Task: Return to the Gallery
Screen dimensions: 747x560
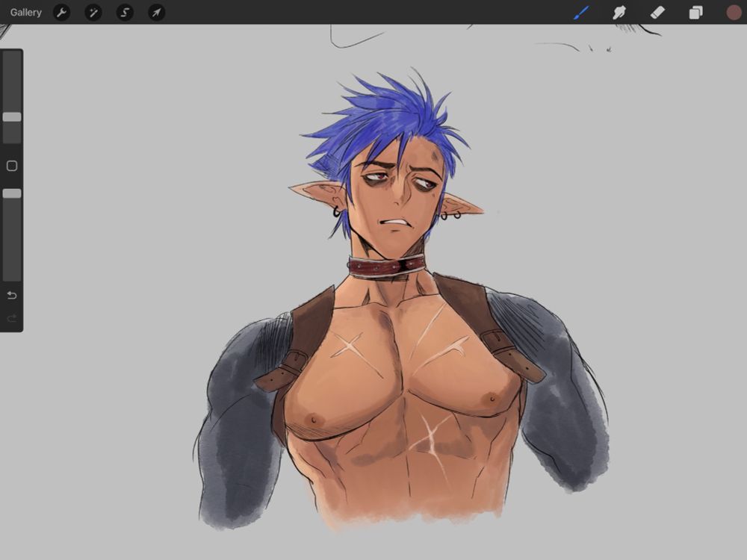Action: [x=25, y=13]
